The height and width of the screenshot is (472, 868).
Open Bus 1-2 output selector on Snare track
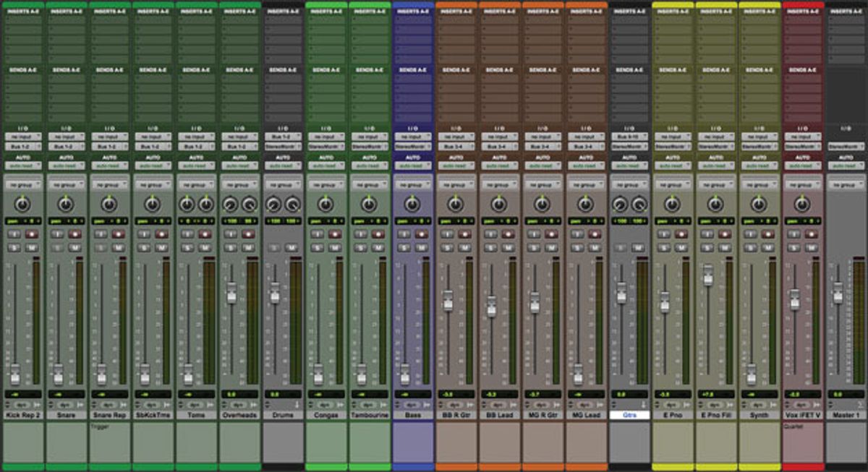tap(67, 145)
